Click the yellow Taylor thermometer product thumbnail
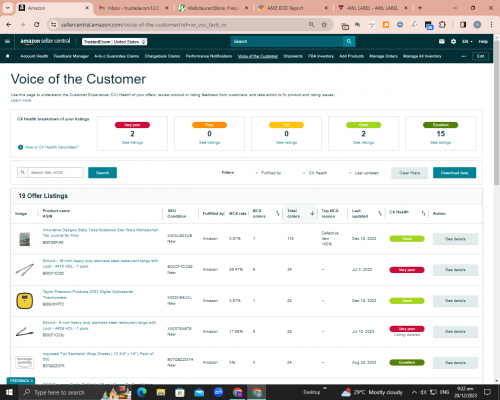The width and height of the screenshot is (500, 400). pos(25,301)
